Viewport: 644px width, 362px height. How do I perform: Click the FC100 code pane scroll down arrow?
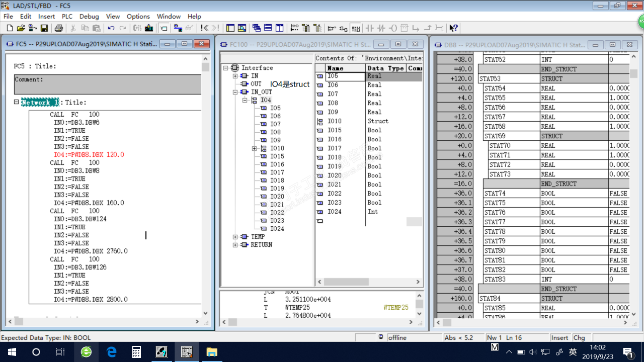click(419, 313)
